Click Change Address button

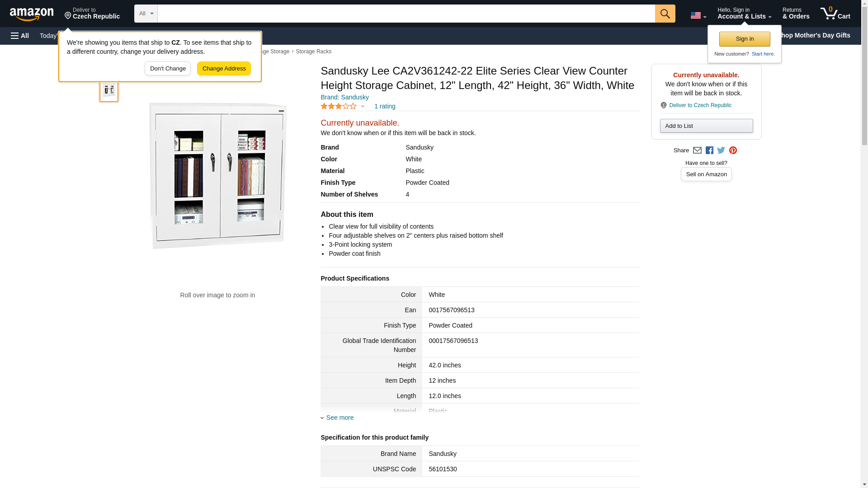tap(224, 69)
